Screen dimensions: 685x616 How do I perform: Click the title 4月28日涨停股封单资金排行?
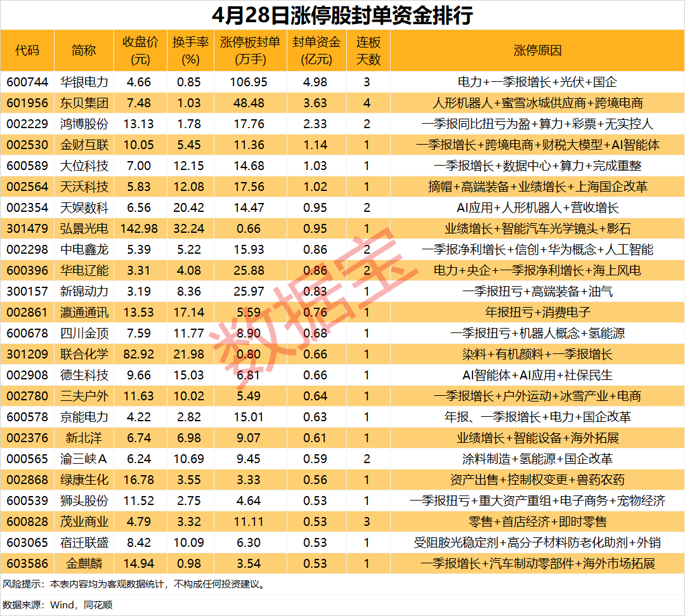[342, 15]
